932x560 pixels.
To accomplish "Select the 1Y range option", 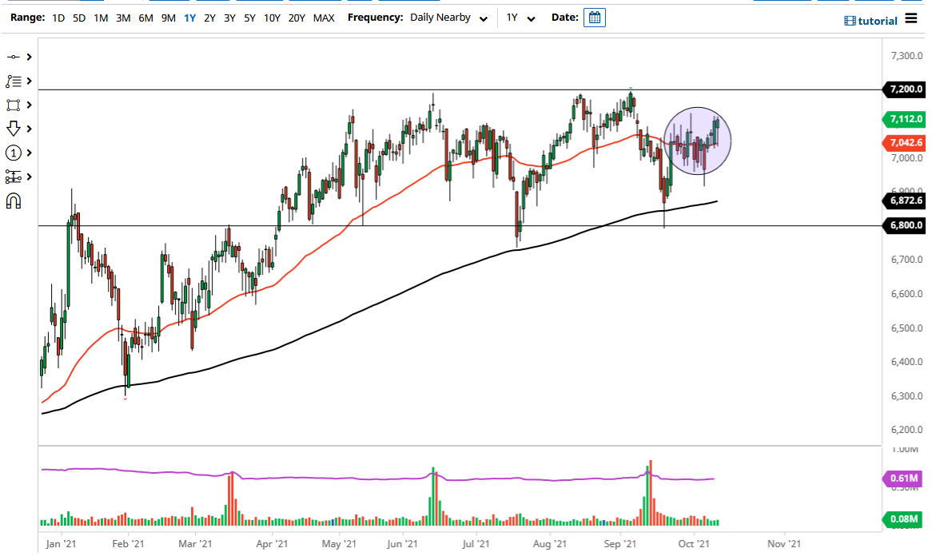I will [189, 17].
